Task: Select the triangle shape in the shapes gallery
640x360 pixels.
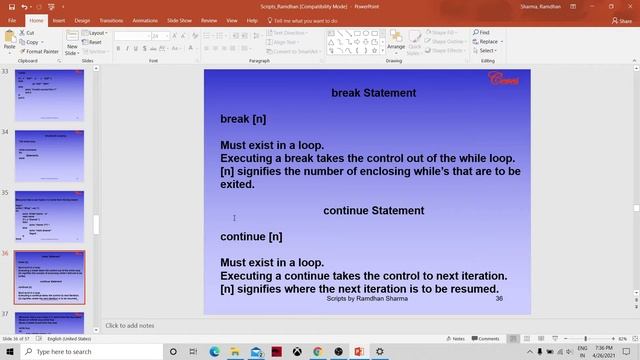Action: [x=331, y=42]
